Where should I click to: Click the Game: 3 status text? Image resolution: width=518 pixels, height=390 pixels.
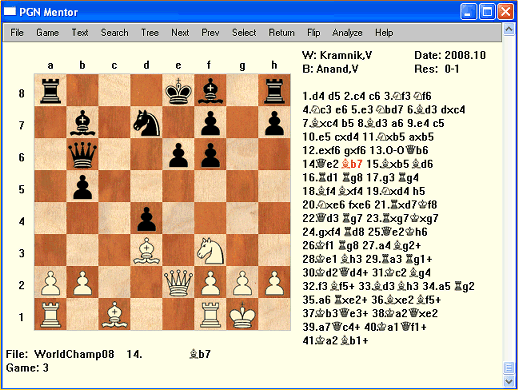[27, 368]
